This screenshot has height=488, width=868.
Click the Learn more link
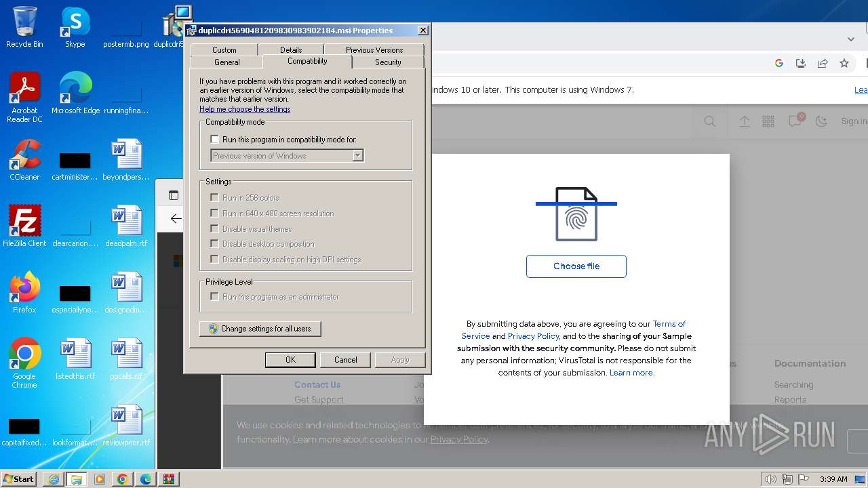(x=631, y=373)
